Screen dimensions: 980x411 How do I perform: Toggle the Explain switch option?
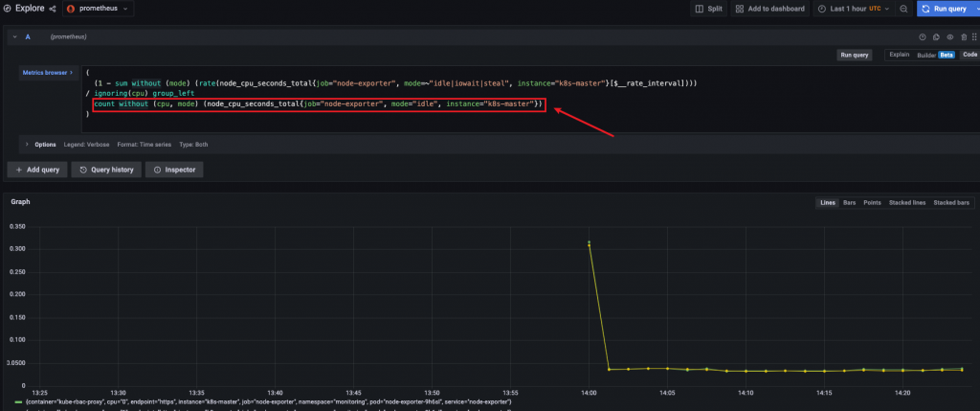point(900,55)
